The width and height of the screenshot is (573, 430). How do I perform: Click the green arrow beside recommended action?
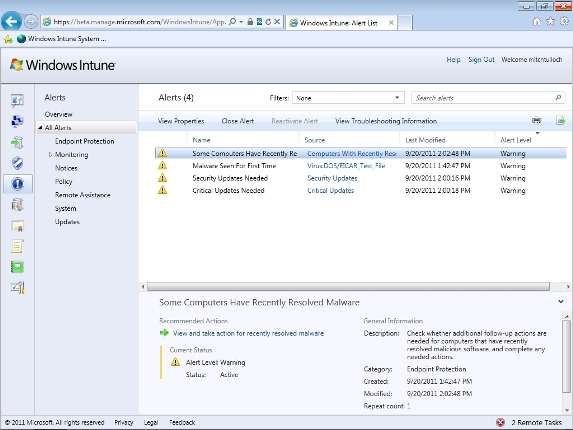[x=164, y=333]
